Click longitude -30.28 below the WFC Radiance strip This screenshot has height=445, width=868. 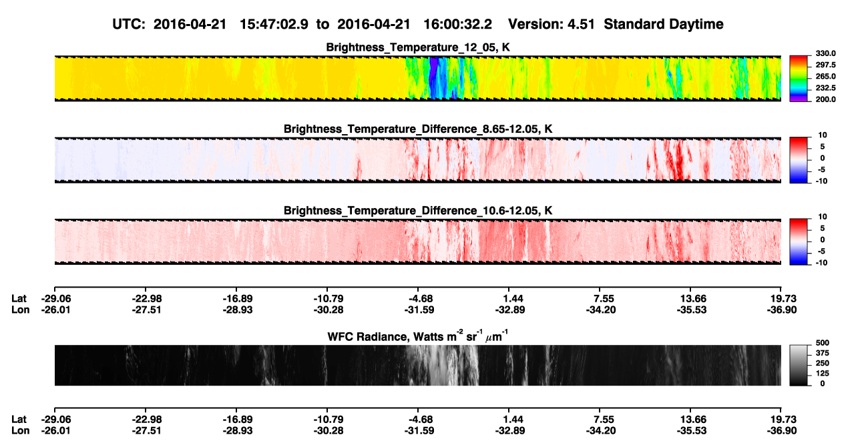[x=328, y=430]
